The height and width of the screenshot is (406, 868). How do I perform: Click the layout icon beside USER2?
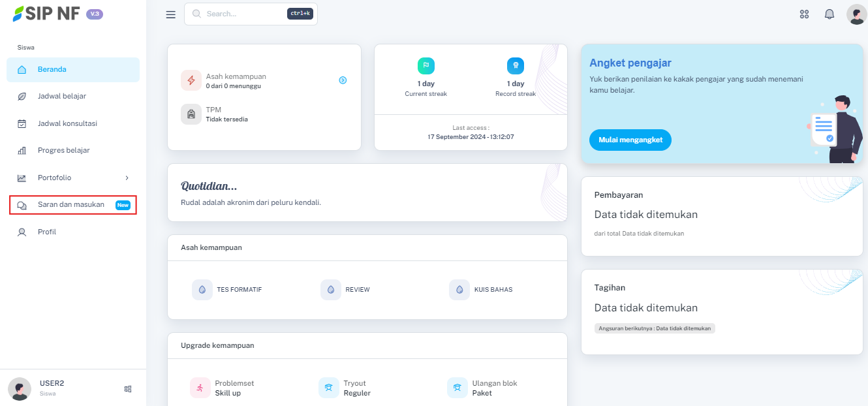tap(128, 389)
